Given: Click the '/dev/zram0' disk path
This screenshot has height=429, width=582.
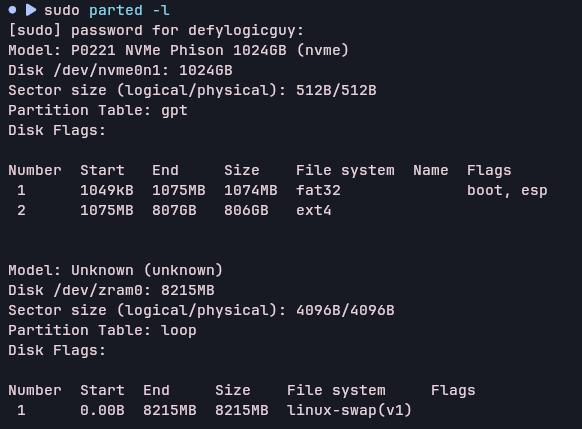Looking at the screenshot, I should coord(98,291).
